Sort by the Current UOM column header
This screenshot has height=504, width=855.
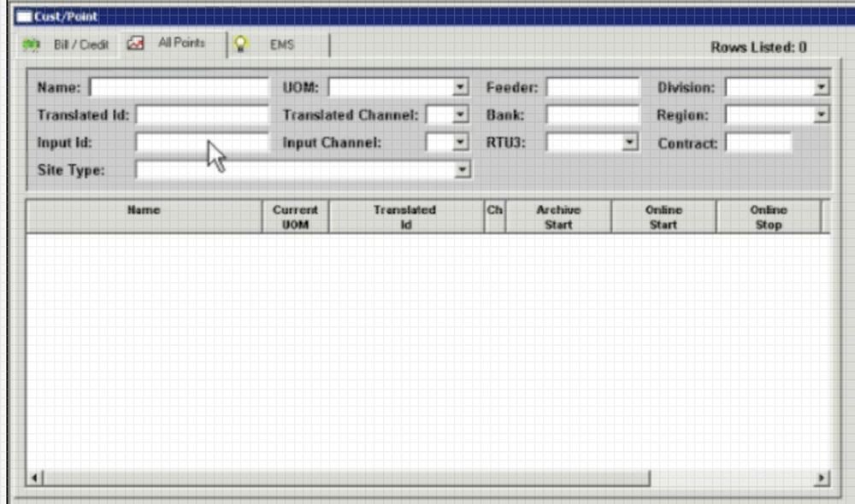(296, 217)
